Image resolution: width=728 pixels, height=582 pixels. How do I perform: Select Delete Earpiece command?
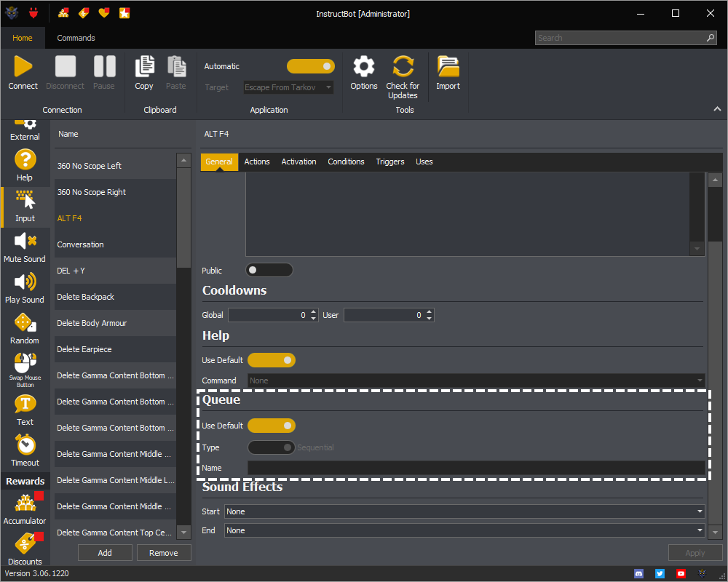115,349
